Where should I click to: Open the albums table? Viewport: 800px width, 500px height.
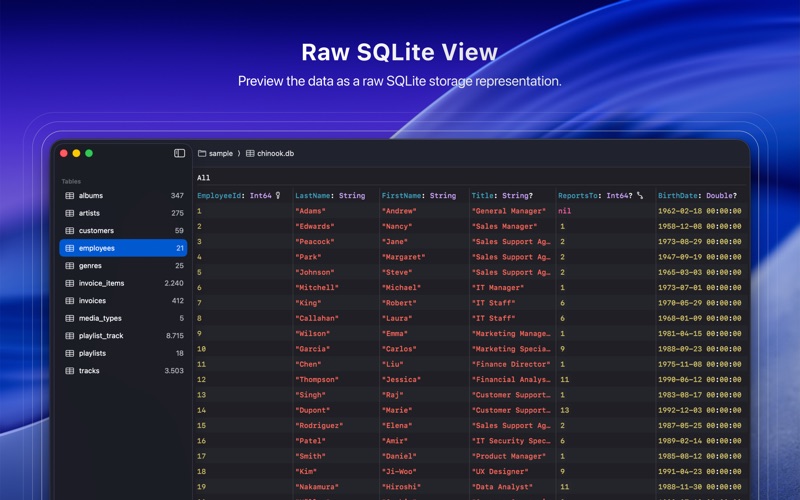pyautogui.click(x=123, y=195)
